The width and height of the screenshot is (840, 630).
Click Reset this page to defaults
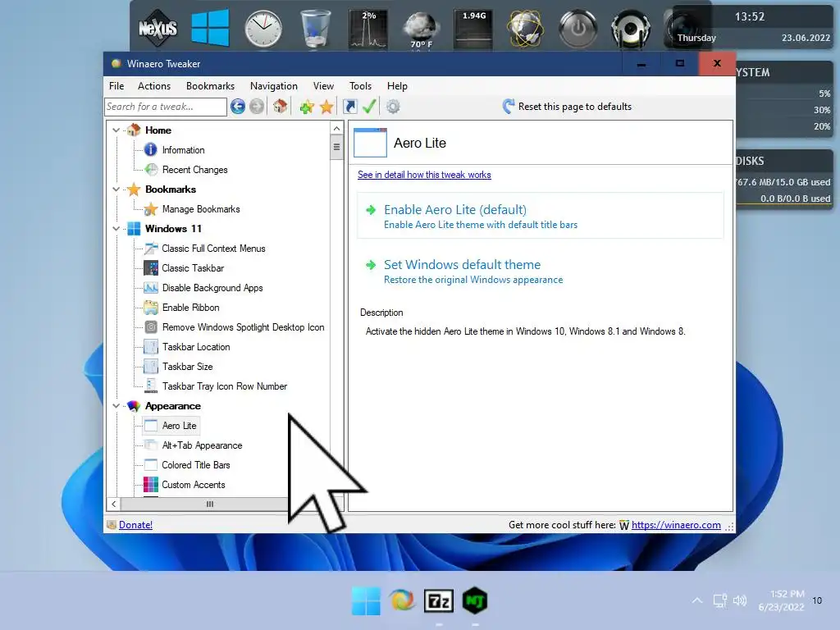coord(567,107)
